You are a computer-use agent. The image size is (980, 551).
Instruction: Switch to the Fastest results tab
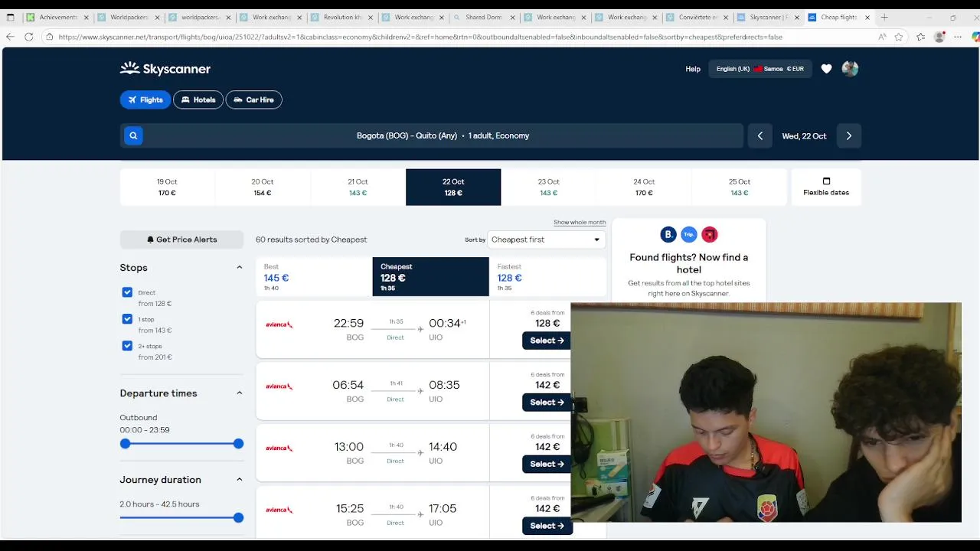[547, 277]
